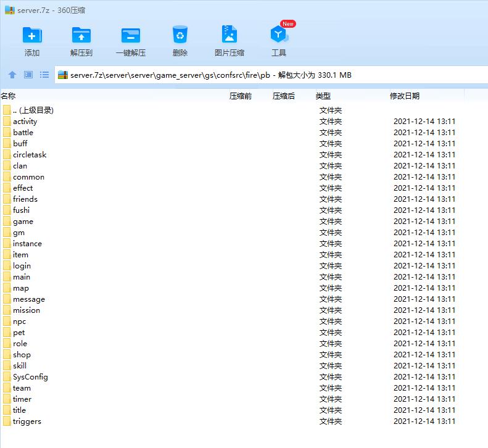Screen dimensions: 488x448
Task: Open the Image Compression (图片压缩) tool
Action: coord(229,35)
